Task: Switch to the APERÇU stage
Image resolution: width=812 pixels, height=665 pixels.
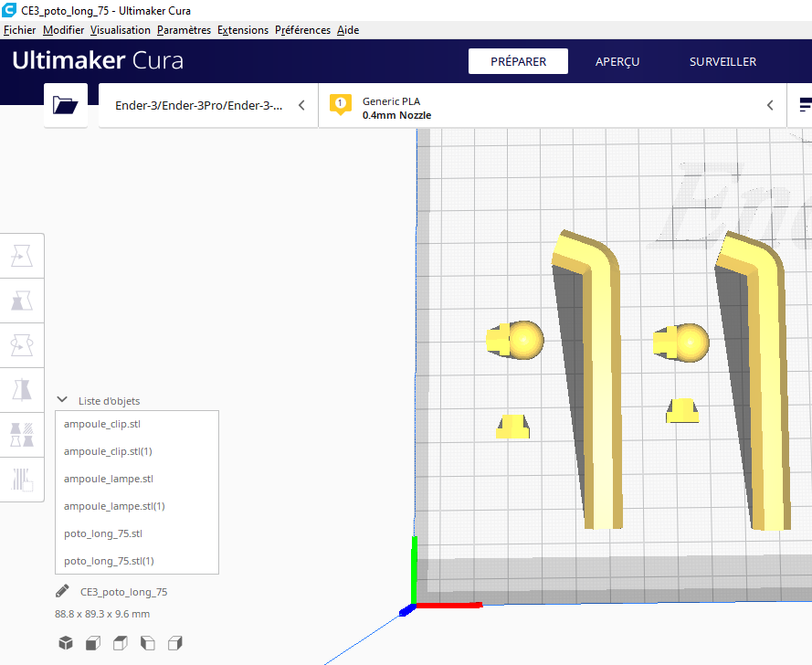Action: pyautogui.click(x=617, y=61)
